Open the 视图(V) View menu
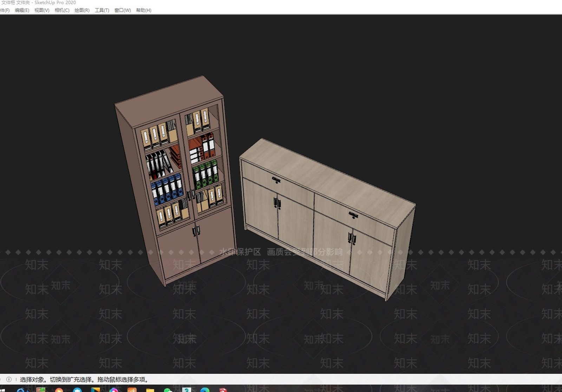The width and height of the screenshot is (562, 392). coord(42,10)
